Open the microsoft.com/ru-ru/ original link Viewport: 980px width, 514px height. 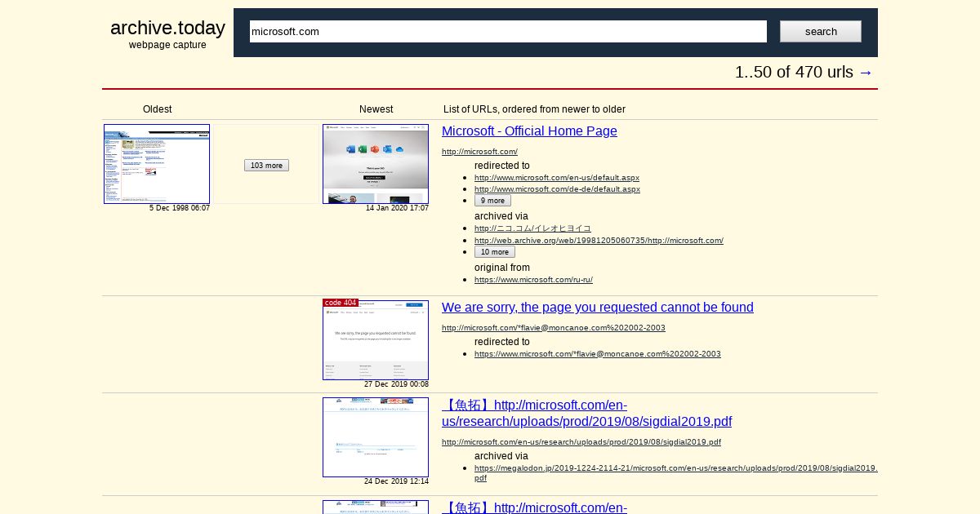[533, 280]
